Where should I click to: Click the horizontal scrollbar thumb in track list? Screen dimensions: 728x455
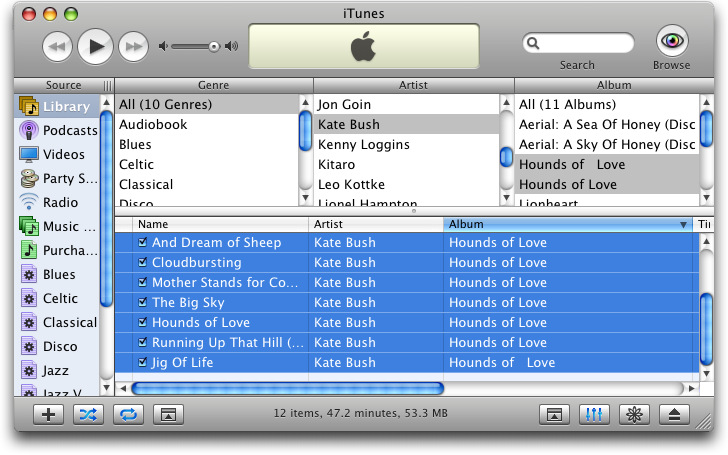(x=288, y=388)
